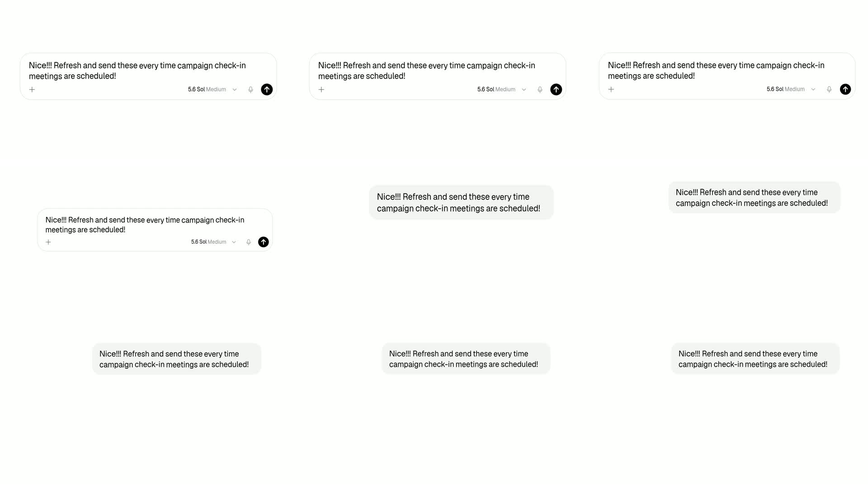Click the plus attach icon in top-left composer

(32, 89)
